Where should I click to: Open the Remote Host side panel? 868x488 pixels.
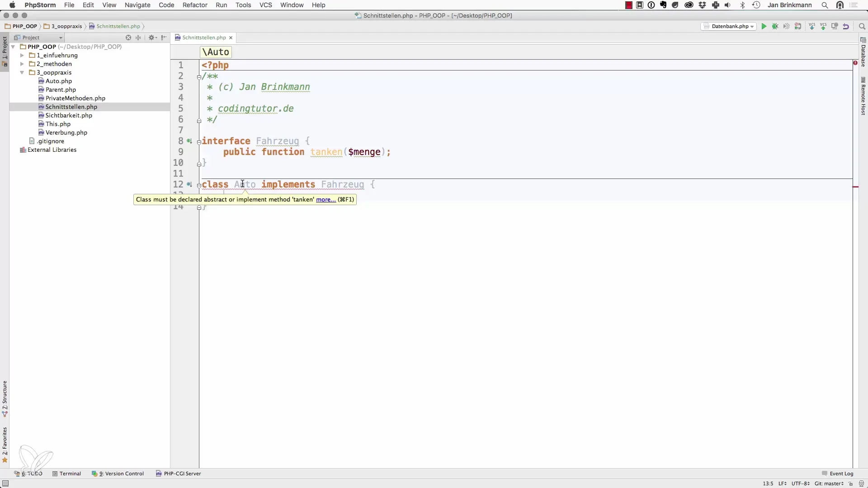point(863,96)
